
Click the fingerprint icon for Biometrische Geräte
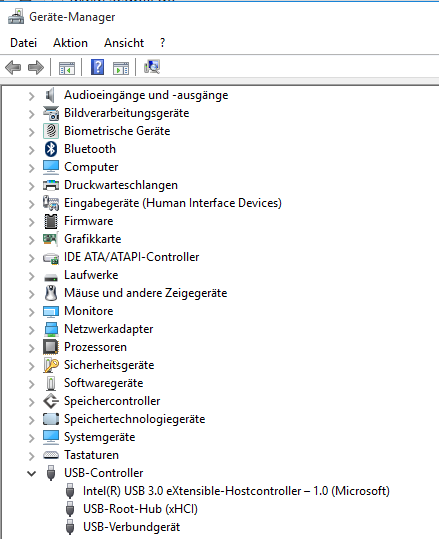tap(51, 131)
